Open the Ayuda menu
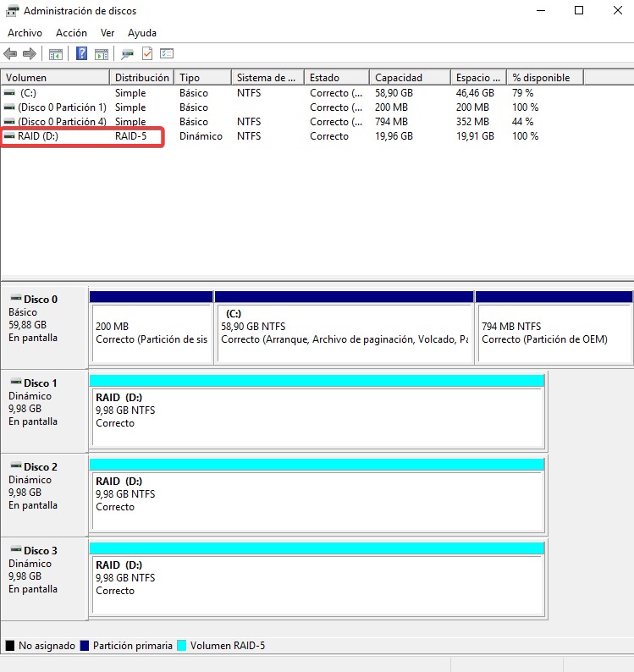The width and height of the screenshot is (634, 672). (x=141, y=32)
